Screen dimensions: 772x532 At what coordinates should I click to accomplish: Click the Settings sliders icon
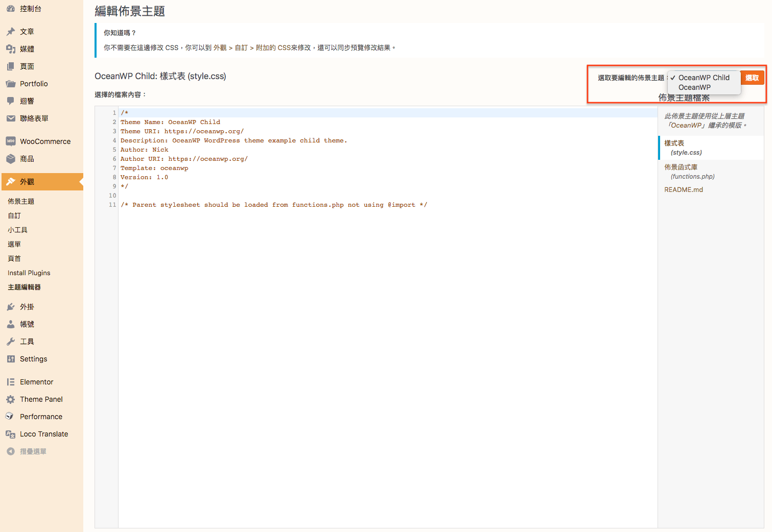tap(11, 359)
